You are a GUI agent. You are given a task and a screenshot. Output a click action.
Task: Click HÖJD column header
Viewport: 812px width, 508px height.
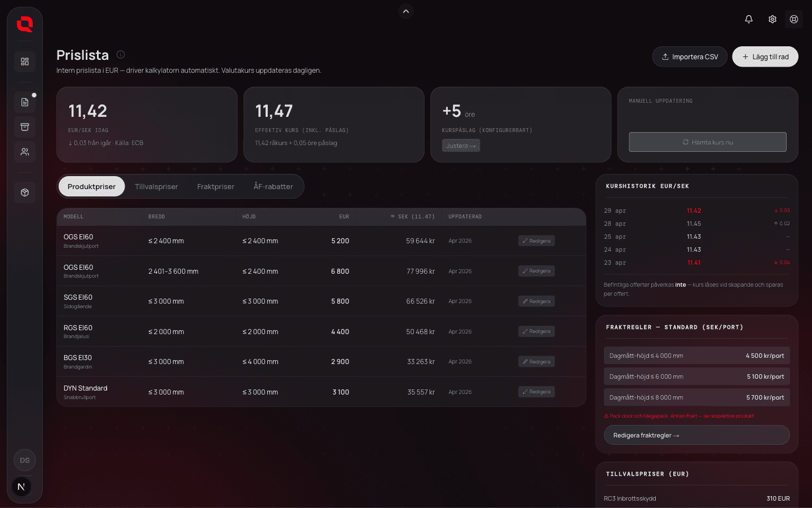pos(249,217)
